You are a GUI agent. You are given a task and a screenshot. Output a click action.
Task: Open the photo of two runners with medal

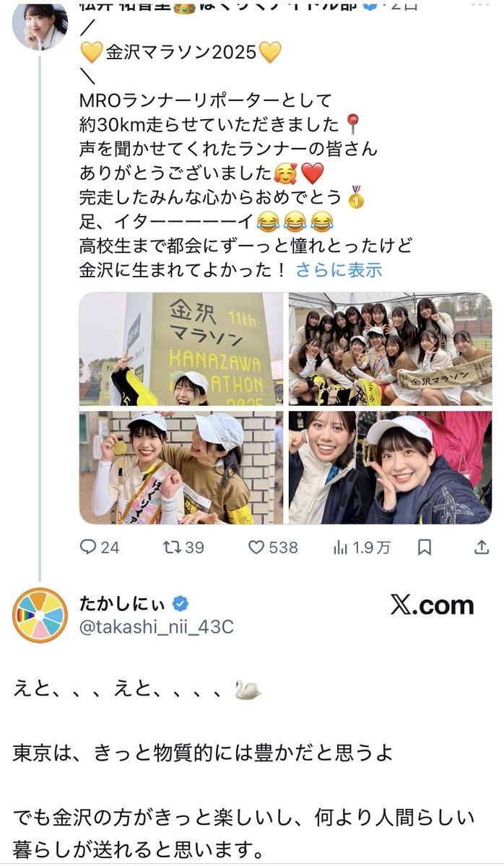tap(181, 467)
